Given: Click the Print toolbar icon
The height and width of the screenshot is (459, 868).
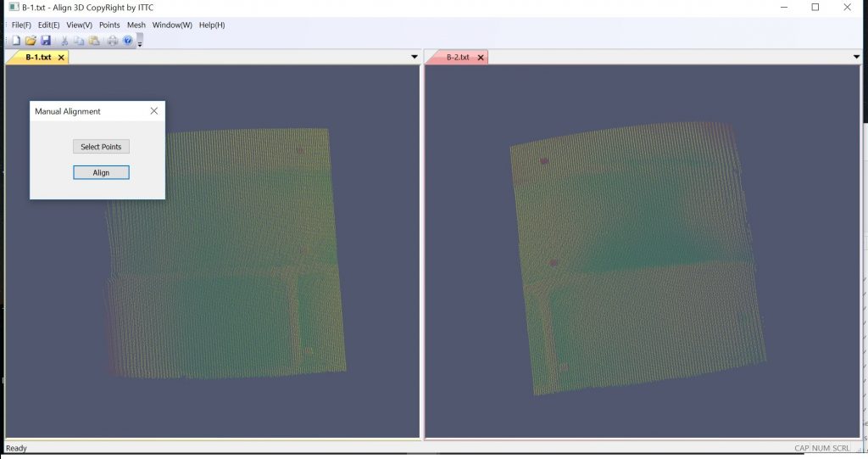Looking at the screenshot, I should tap(113, 41).
